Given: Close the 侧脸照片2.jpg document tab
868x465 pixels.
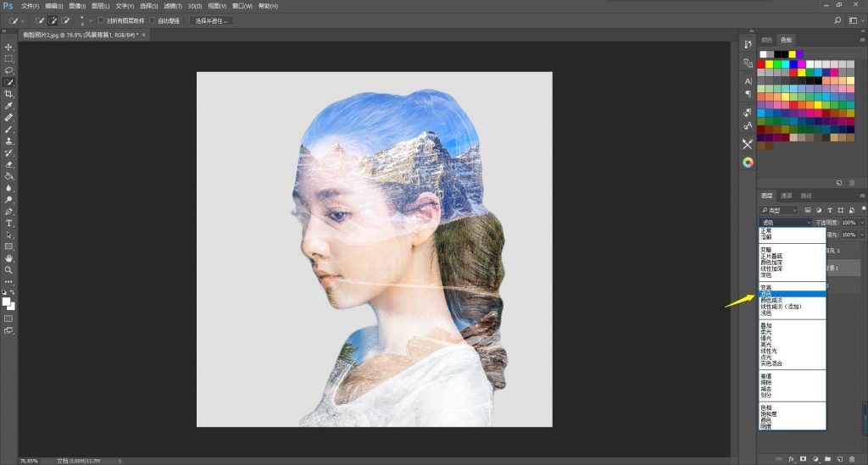Looking at the screenshot, I should 144,35.
